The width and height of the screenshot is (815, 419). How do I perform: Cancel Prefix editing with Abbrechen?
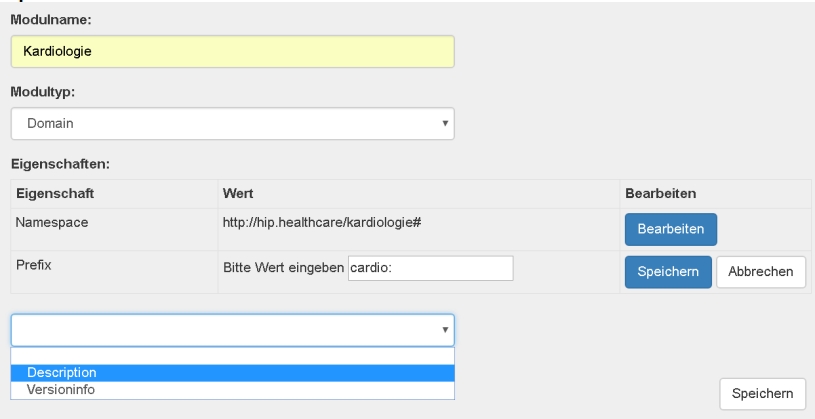[x=761, y=271]
